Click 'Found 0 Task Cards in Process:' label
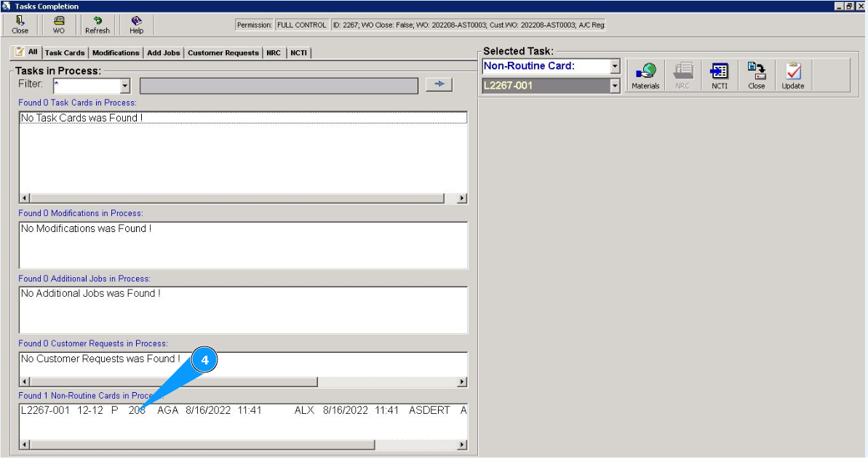Image resolution: width=868 pixels, height=459 pixels. pyautogui.click(x=78, y=103)
